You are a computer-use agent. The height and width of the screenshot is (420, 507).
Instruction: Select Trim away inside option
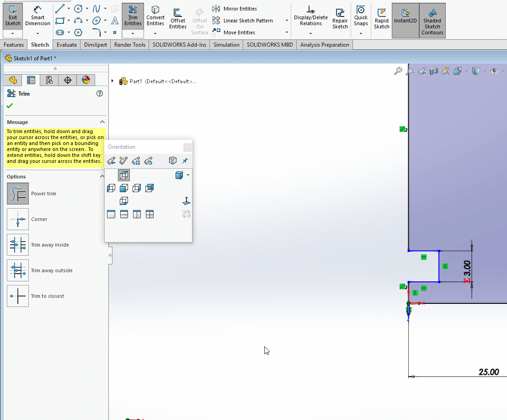click(x=18, y=245)
